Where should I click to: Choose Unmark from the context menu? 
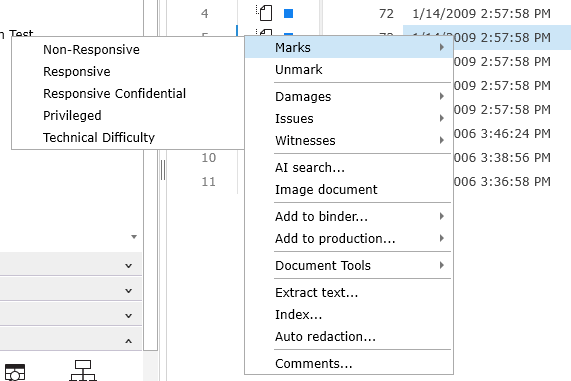tap(349, 70)
